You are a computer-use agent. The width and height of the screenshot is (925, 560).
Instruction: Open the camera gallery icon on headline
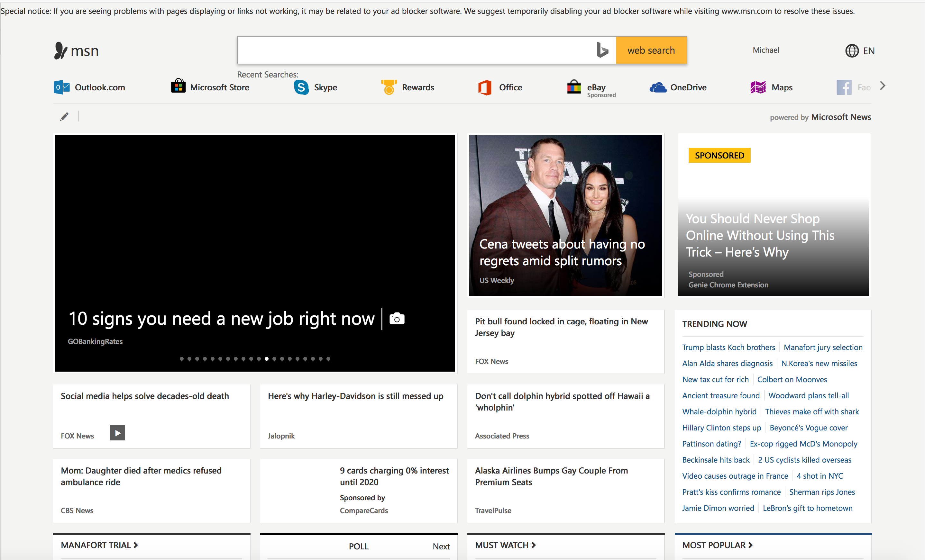pyautogui.click(x=397, y=319)
